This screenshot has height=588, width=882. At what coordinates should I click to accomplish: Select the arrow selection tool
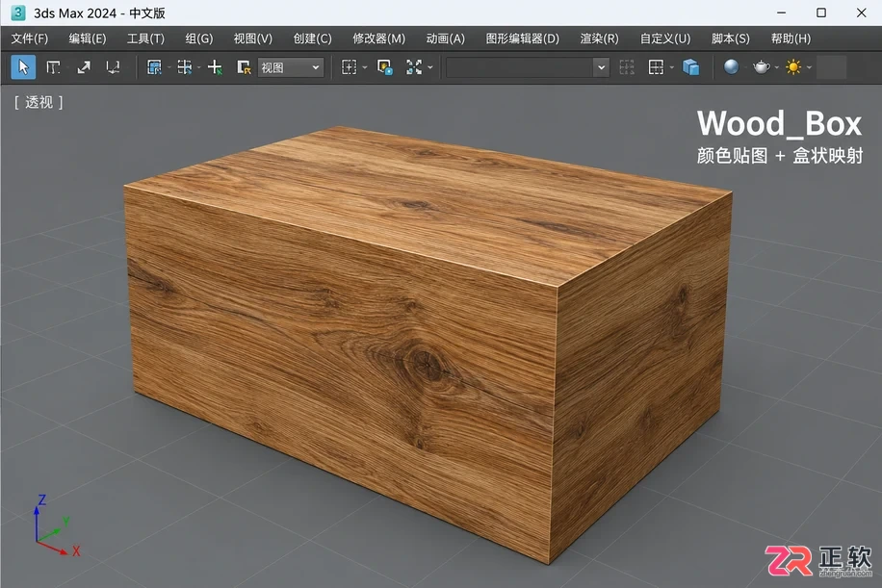click(23, 67)
